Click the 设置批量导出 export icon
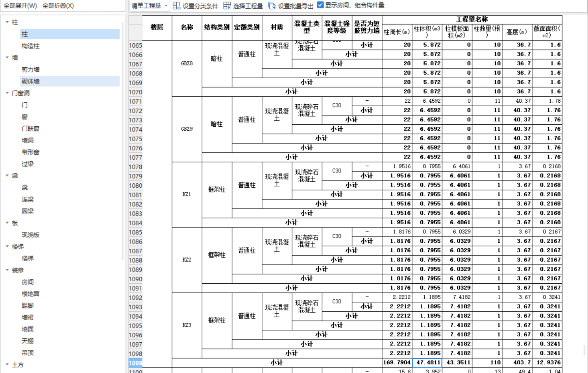 pos(272,6)
